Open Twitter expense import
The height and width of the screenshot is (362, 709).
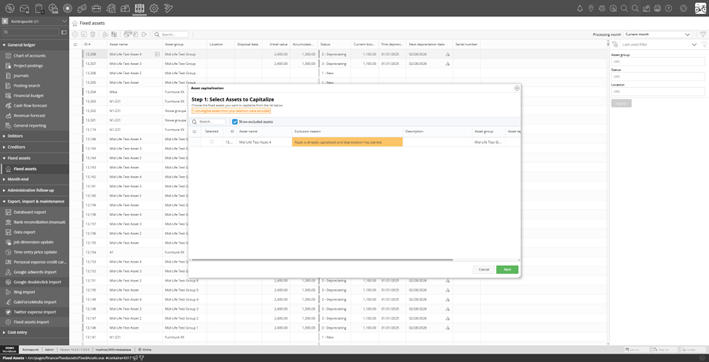35,312
